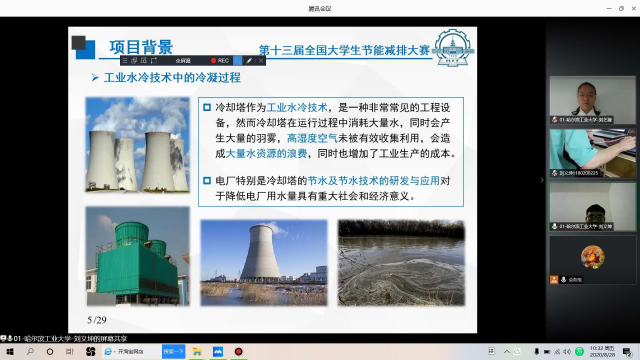Collapse the participant video side panel
Screen dimensions: 640x360
point(542,180)
